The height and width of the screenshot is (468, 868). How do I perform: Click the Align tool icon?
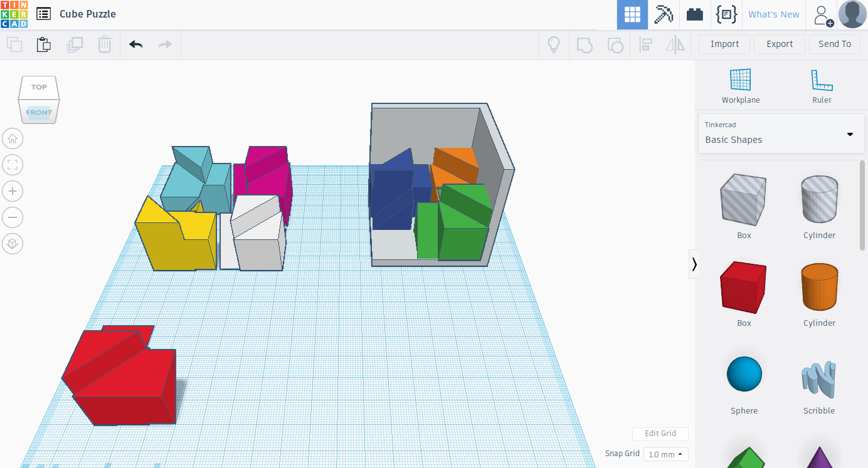(x=645, y=44)
